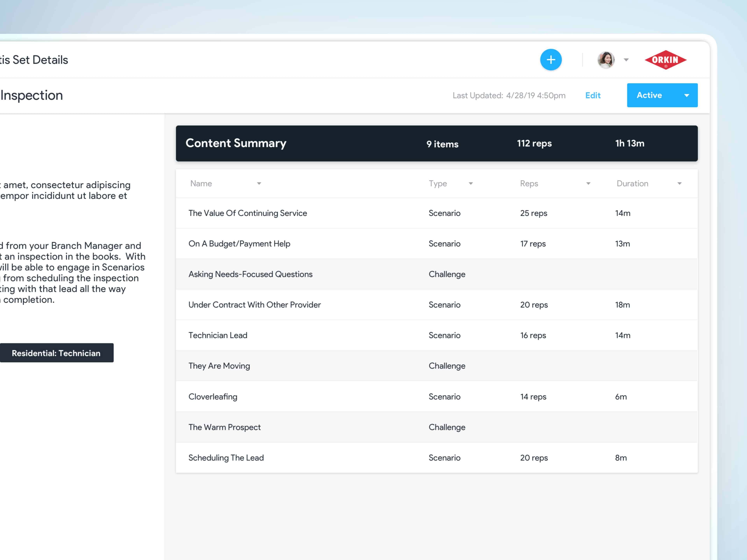The image size is (747, 560).
Task: Sort by Reps column arrow
Action: tap(588, 184)
